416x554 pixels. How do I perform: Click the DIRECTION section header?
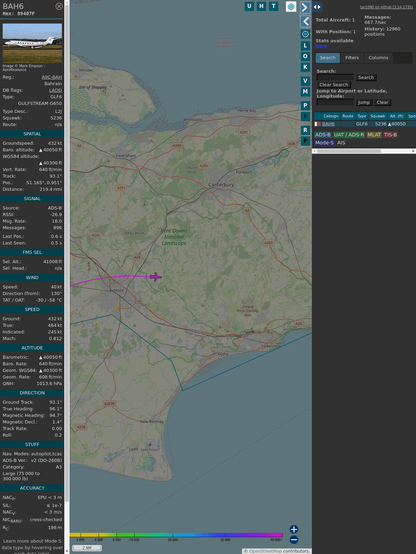click(x=32, y=393)
